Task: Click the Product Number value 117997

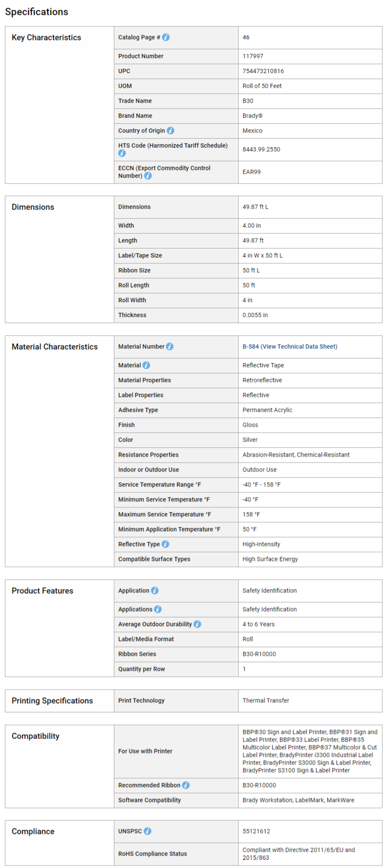Action: coord(253,56)
